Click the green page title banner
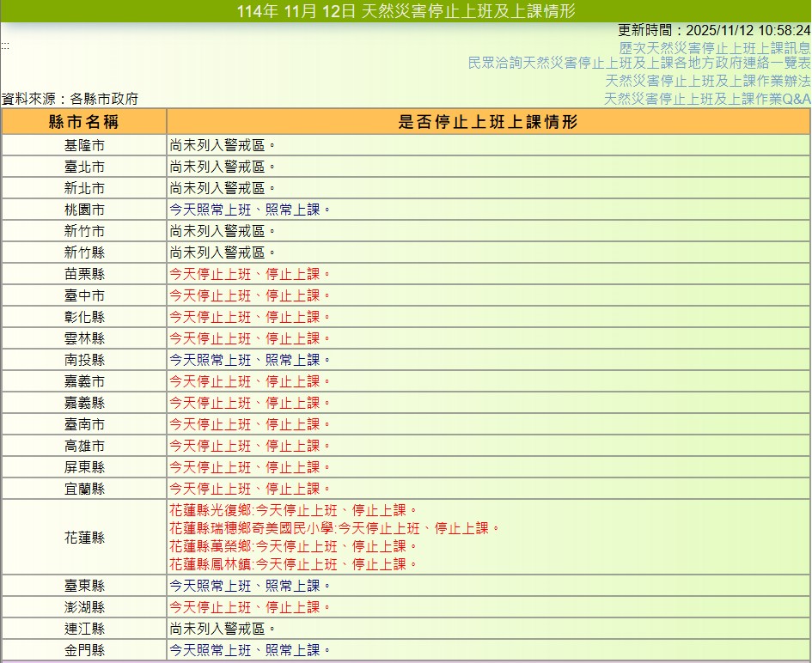 point(406,11)
